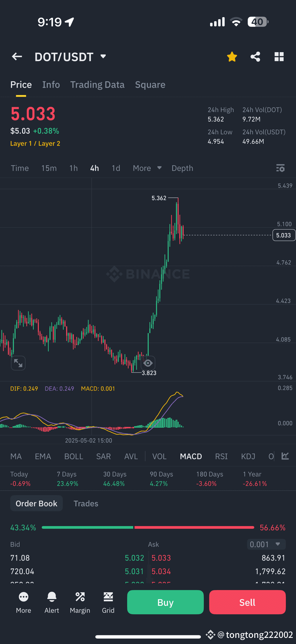Select the 4h chart interval
The height and width of the screenshot is (644, 296).
tap(94, 168)
